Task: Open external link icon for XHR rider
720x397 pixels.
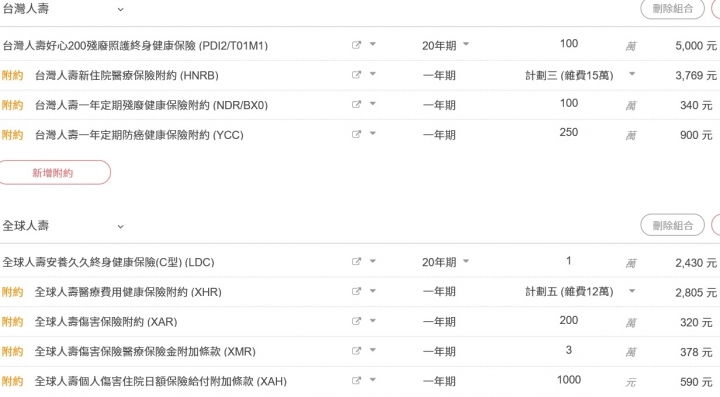Action: pos(356,291)
